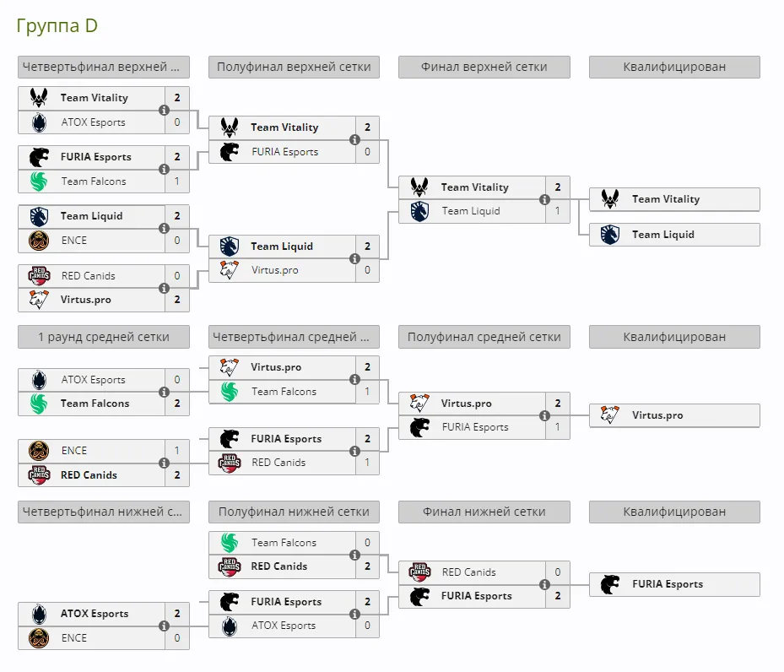Open info icon for Team Vitality vs FURIA Esports semifinal
This screenshot has height=672, width=784.
[x=354, y=139]
